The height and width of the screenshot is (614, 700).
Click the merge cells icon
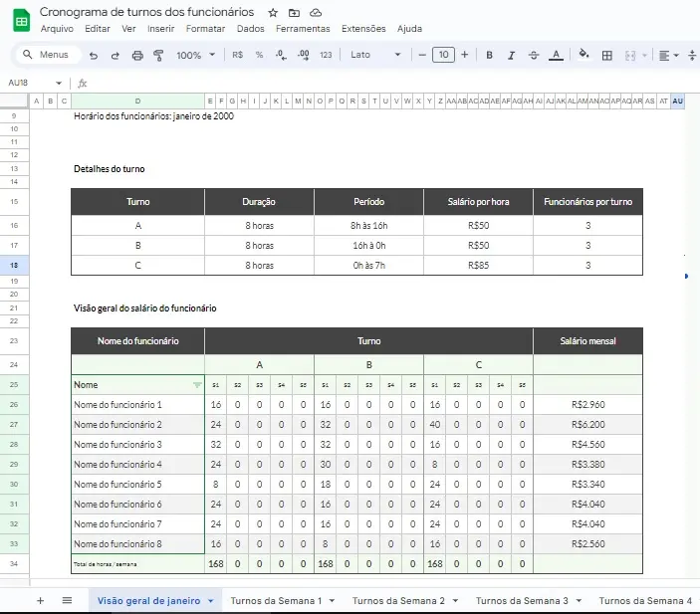point(630,56)
